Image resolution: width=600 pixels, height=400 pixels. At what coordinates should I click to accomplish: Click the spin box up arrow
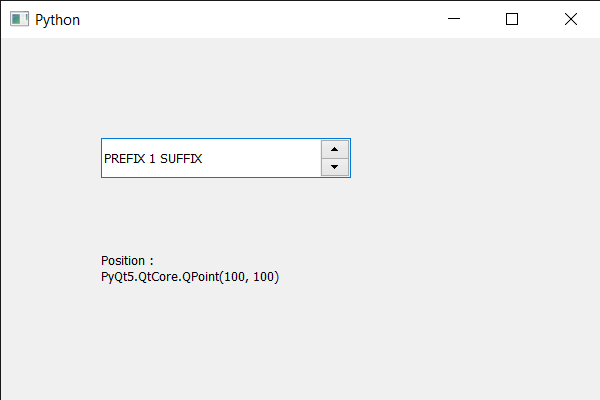(334, 149)
